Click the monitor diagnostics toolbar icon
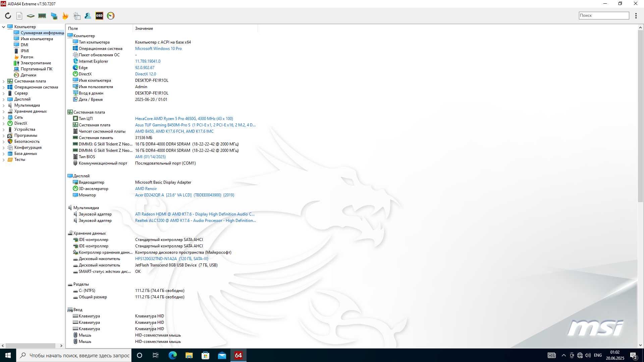This screenshot has width=644, height=362. point(54,16)
